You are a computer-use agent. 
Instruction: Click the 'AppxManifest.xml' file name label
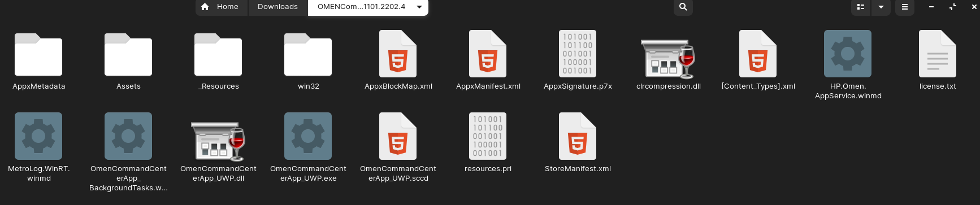coord(488,86)
